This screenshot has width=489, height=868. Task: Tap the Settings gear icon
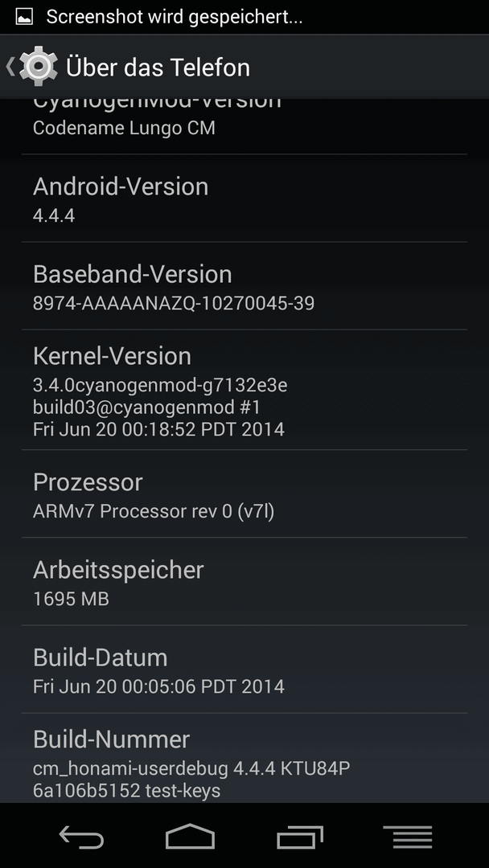click(x=39, y=67)
